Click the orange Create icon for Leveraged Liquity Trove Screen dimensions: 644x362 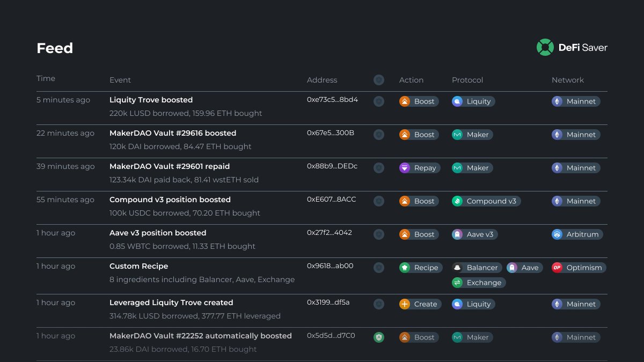pos(406,304)
